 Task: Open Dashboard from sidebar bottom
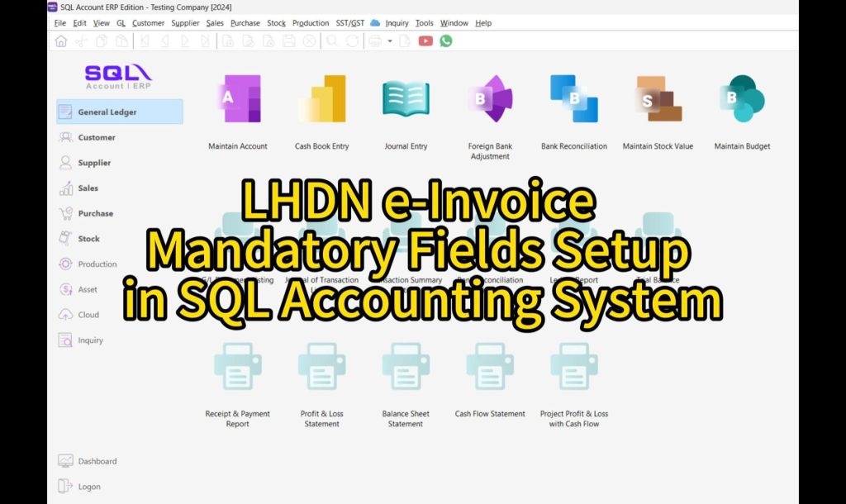click(88, 461)
